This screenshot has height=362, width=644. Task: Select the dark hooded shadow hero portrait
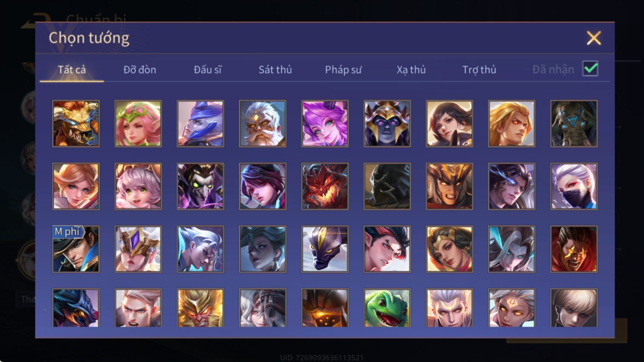[387, 186]
